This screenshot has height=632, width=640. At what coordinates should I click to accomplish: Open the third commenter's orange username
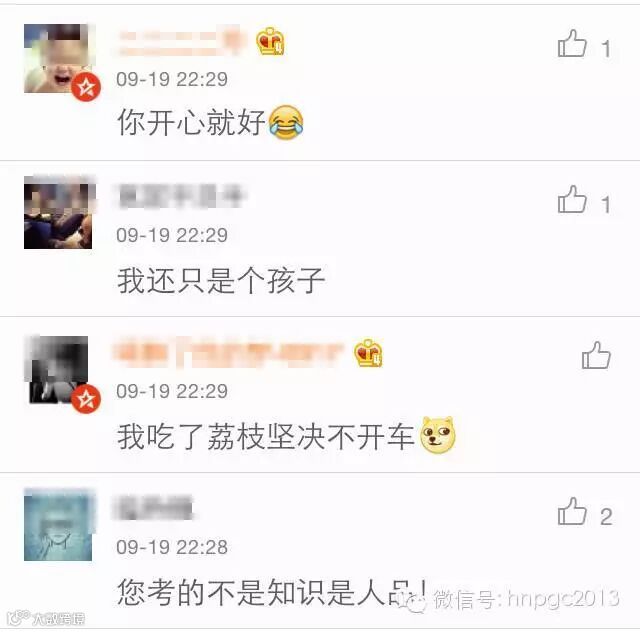(229, 353)
